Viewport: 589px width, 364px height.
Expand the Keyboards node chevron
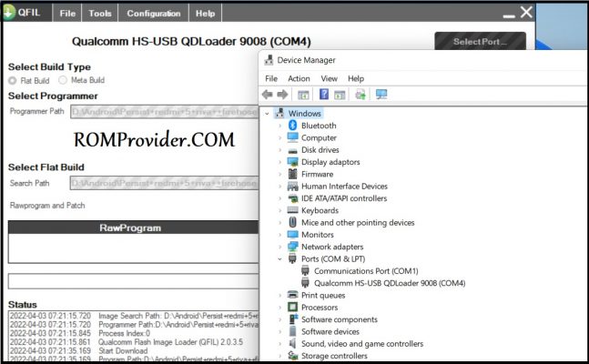click(x=279, y=210)
